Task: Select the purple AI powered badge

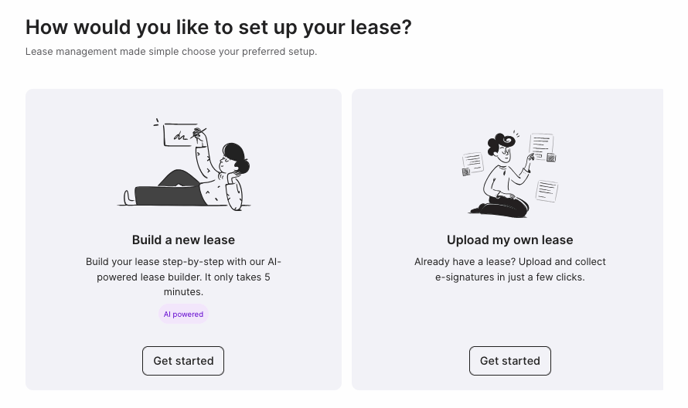Action: click(183, 314)
